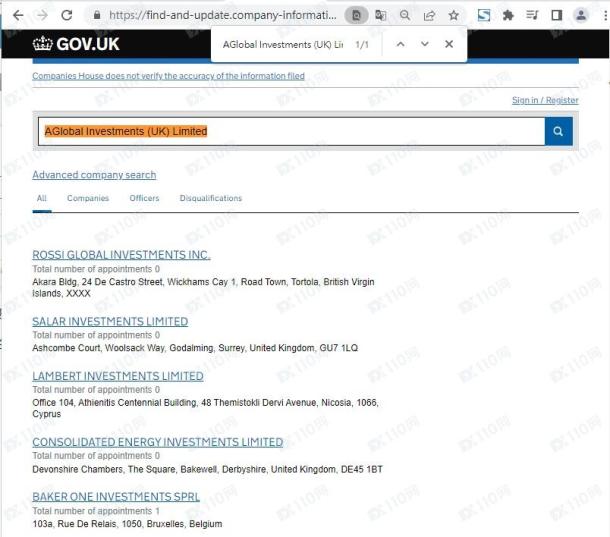The width and height of the screenshot is (610, 537).
Task: Open the translate page icon
Action: [x=380, y=16]
